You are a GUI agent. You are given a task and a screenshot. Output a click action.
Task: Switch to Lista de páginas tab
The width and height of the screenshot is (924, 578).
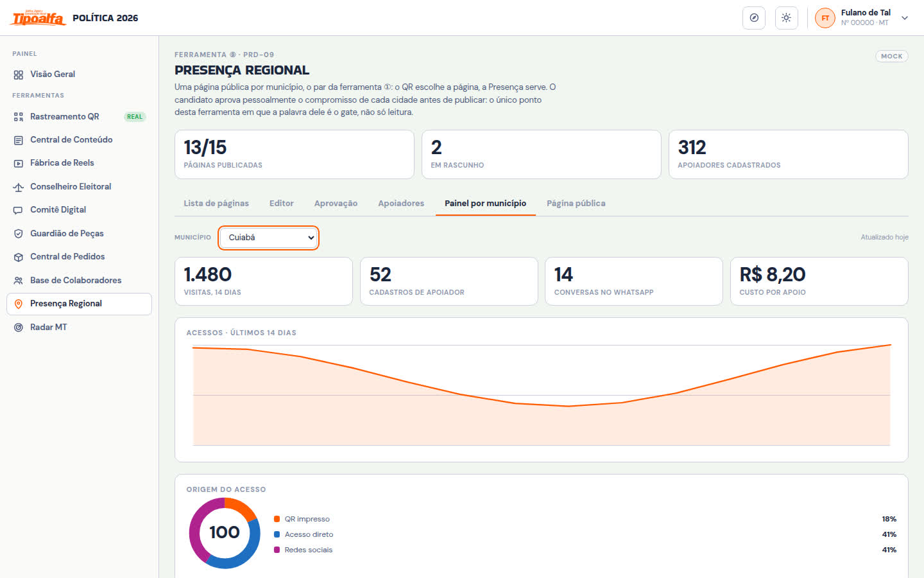[x=216, y=204]
